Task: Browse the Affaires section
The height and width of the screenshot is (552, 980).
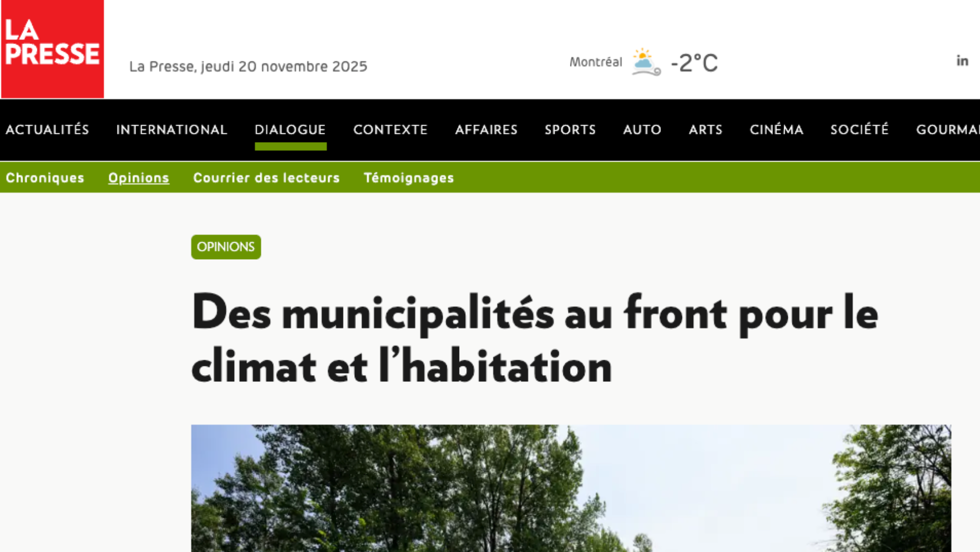Action: (486, 129)
